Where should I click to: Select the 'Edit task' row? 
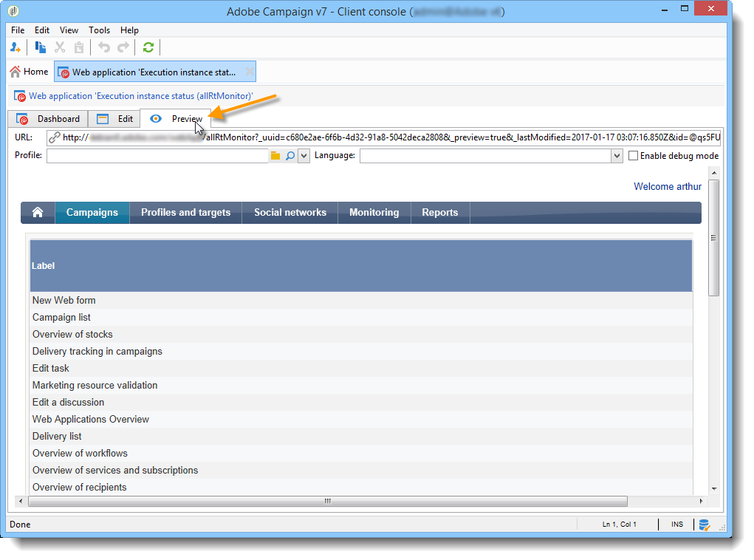tap(361, 369)
